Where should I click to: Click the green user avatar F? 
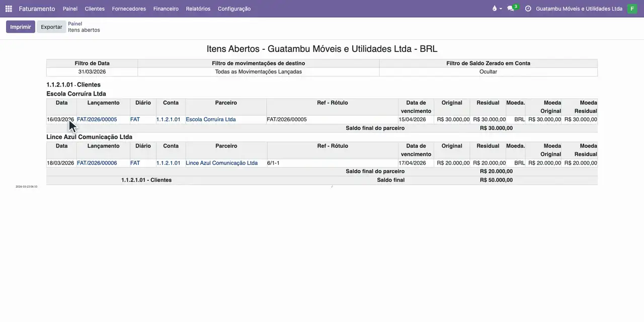point(632,9)
